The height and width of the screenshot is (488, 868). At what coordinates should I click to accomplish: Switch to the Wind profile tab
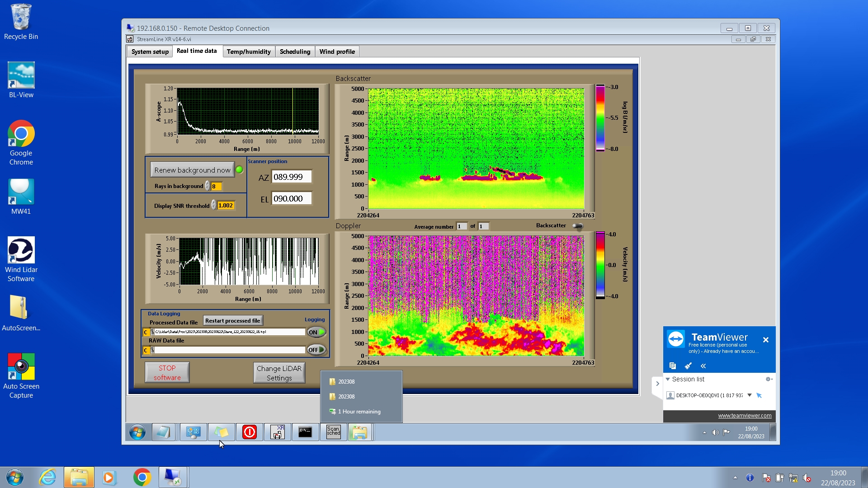337,52
